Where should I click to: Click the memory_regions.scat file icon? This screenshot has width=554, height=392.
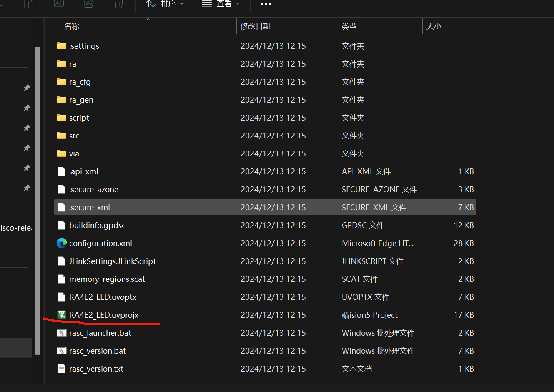point(62,279)
